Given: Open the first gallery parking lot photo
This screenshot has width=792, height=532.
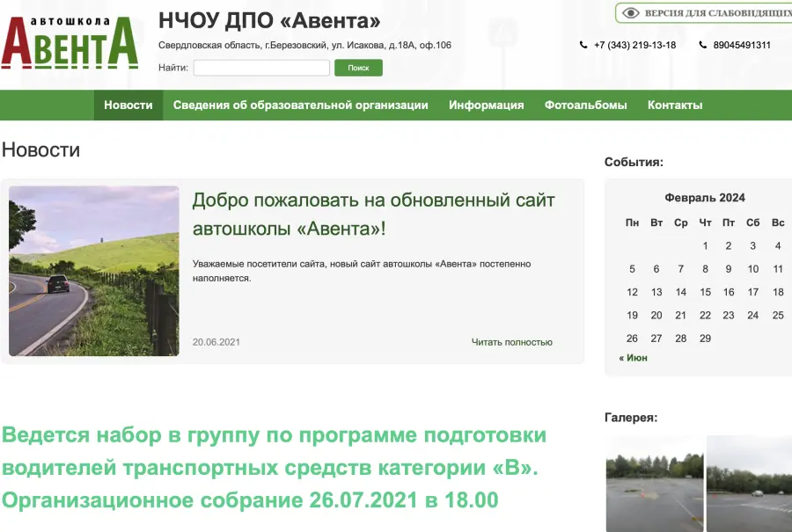Looking at the screenshot, I should click(x=655, y=484).
